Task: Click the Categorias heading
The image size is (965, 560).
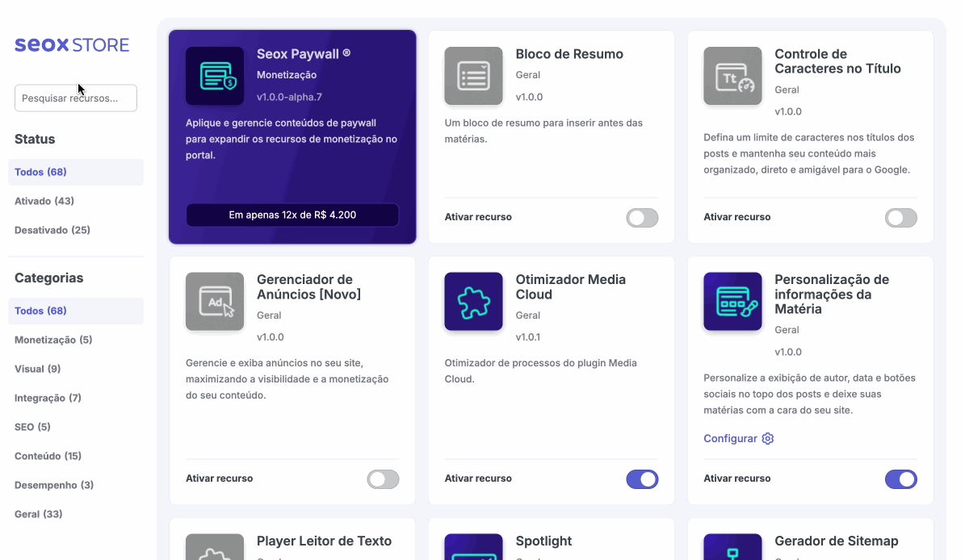Action: pyautogui.click(x=48, y=278)
